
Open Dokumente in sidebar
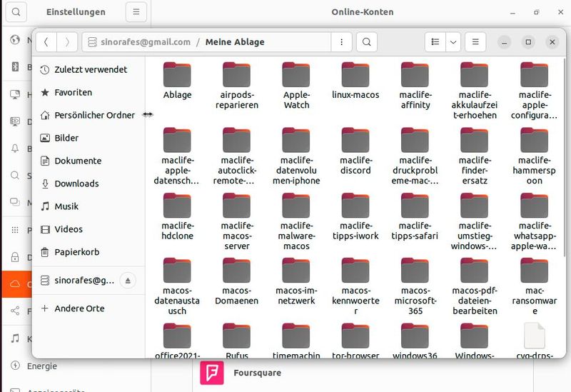(89, 161)
